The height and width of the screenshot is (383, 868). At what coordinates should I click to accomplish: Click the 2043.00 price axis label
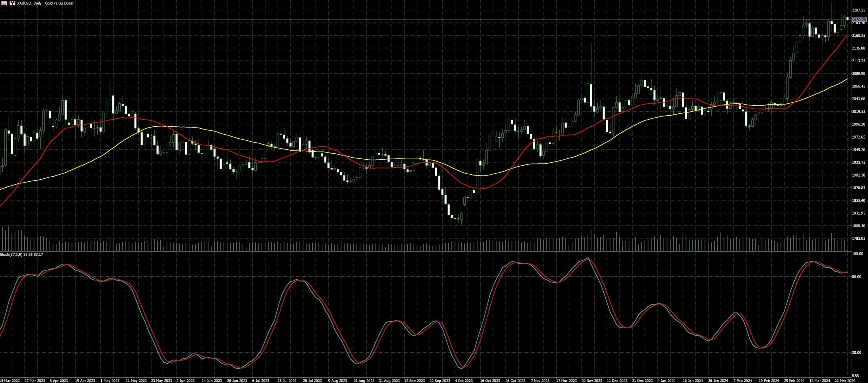[x=859, y=99]
